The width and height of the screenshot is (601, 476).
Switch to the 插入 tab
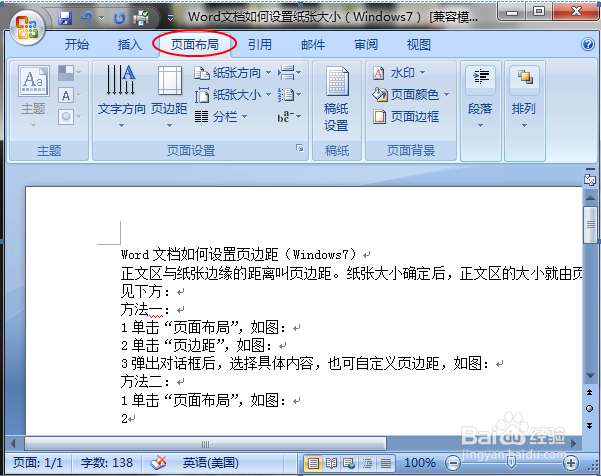tap(130, 44)
